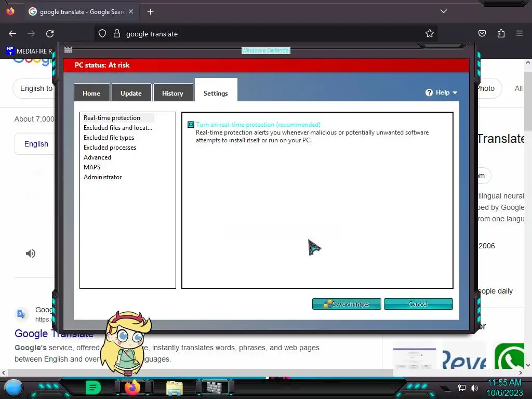The width and height of the screenshot is (532, 399).
Task: Click the network tray icon
Action: [x=462, y=388]
